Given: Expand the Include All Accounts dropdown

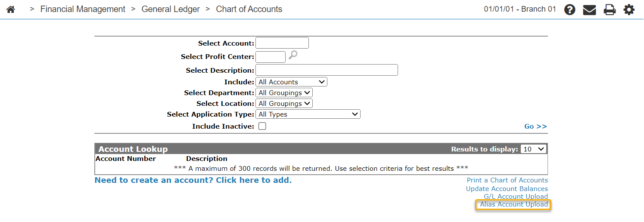Looking at the screenshot, I should [291, 82].
